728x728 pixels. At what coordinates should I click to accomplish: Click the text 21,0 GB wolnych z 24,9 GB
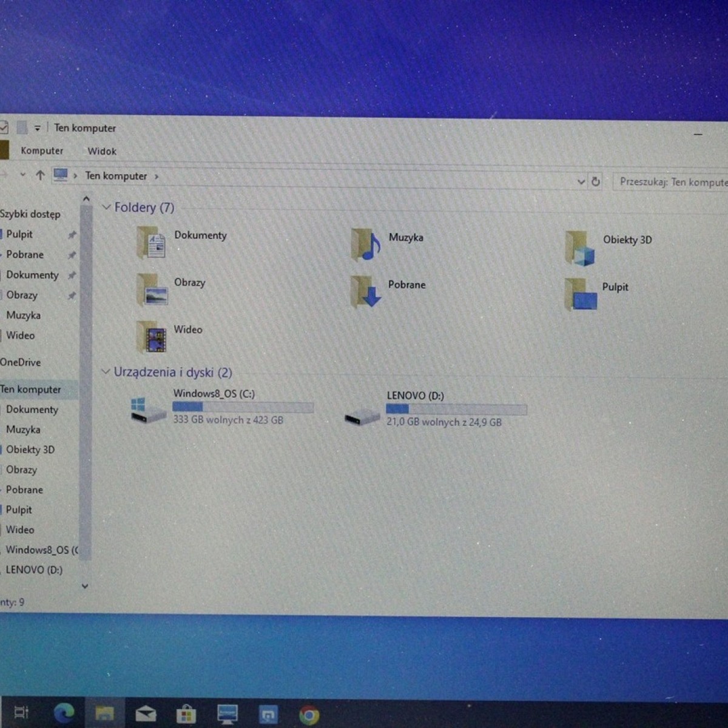(444, 422)
